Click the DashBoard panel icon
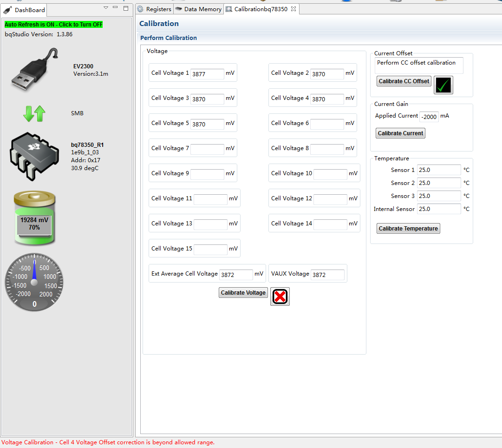The width and height of the screenshot is (502, 448). point(8,10)
